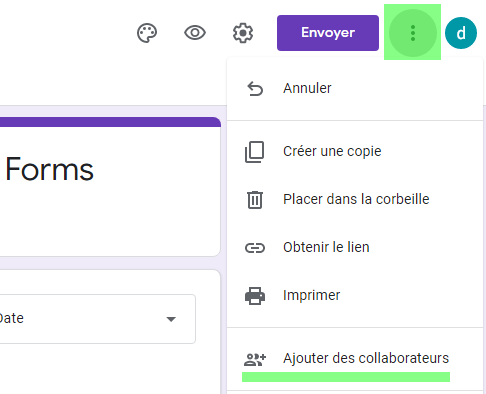
Task: Choose Imprimer from the menu
Action: tap(355, 295)
